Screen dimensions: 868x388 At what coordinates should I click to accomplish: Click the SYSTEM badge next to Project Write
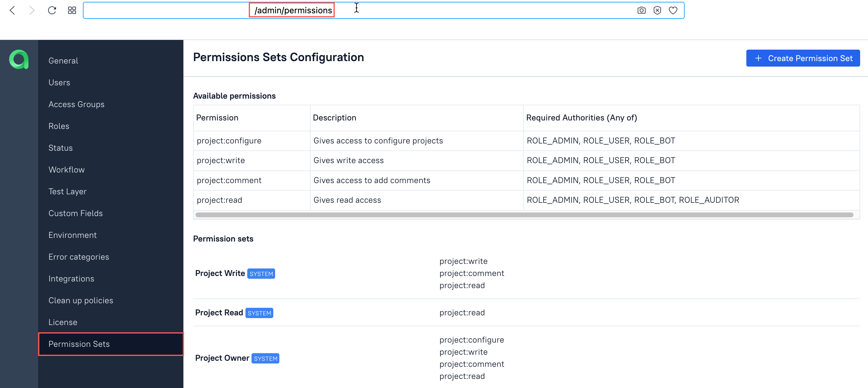click(x=261, y=273)
